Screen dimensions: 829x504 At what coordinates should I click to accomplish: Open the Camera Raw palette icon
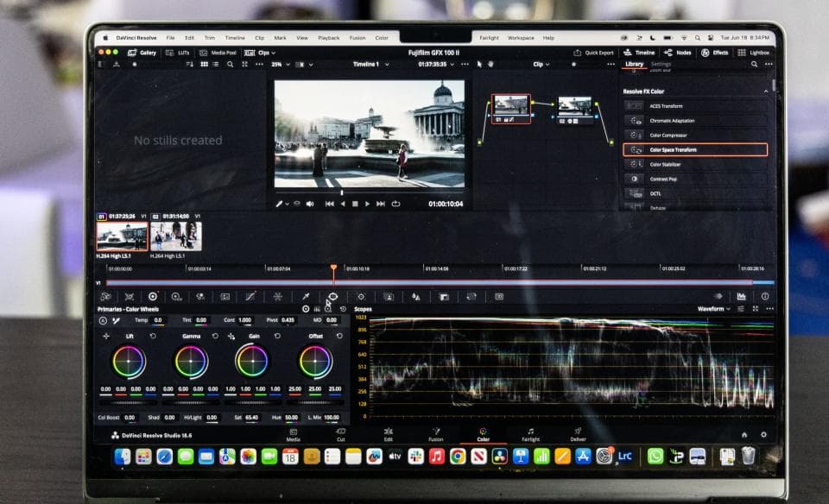point(105,297)
